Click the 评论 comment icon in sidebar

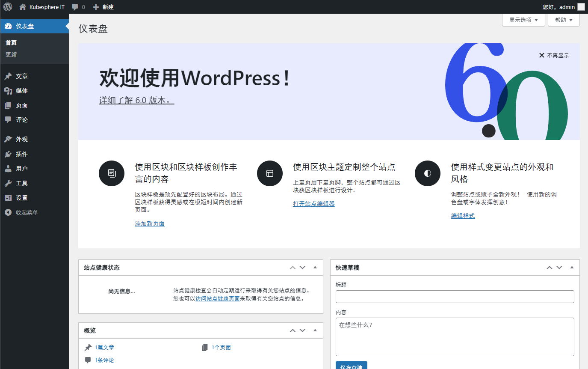(x=8, y=120)
